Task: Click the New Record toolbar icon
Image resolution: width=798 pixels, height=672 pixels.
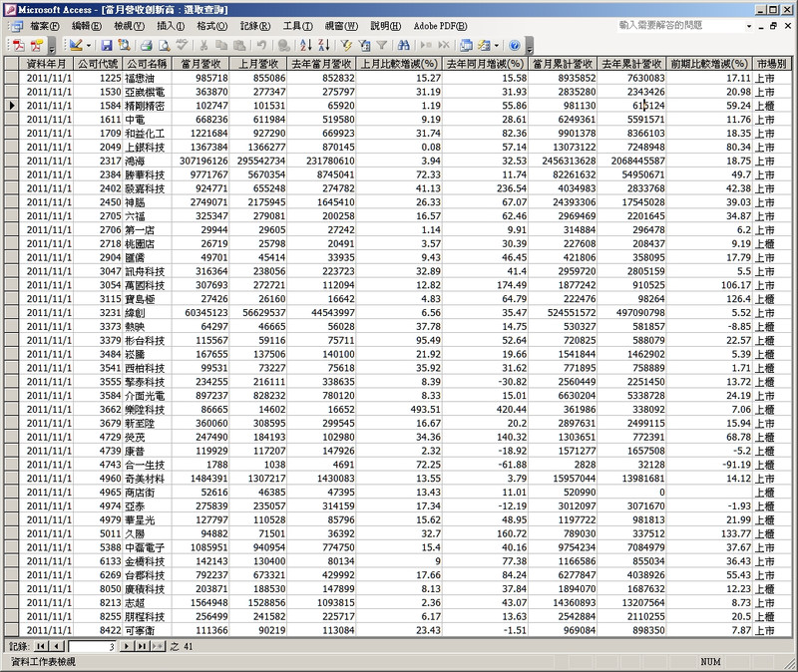Action: 426,45
